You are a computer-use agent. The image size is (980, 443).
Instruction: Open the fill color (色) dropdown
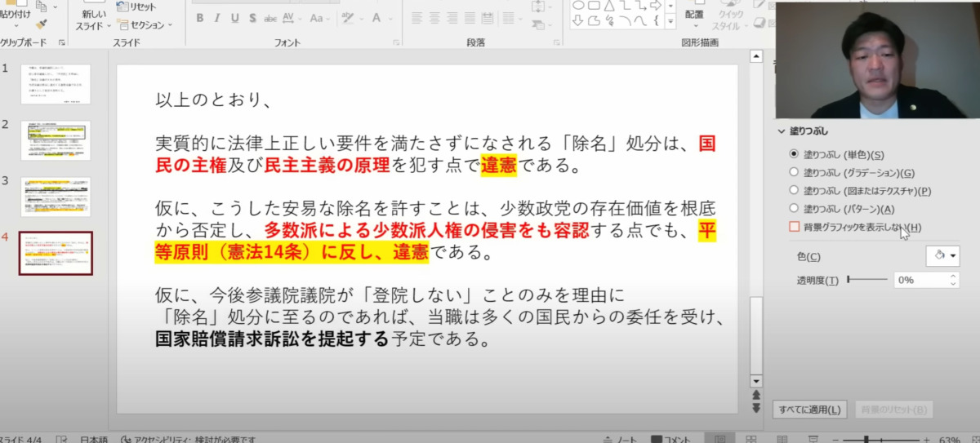point(942,256)
